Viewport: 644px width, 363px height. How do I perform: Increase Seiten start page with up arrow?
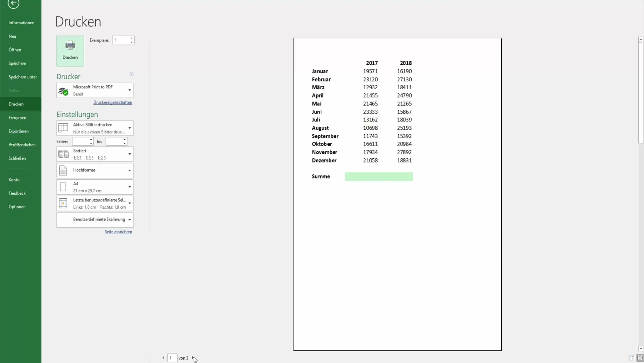(91, 139)
